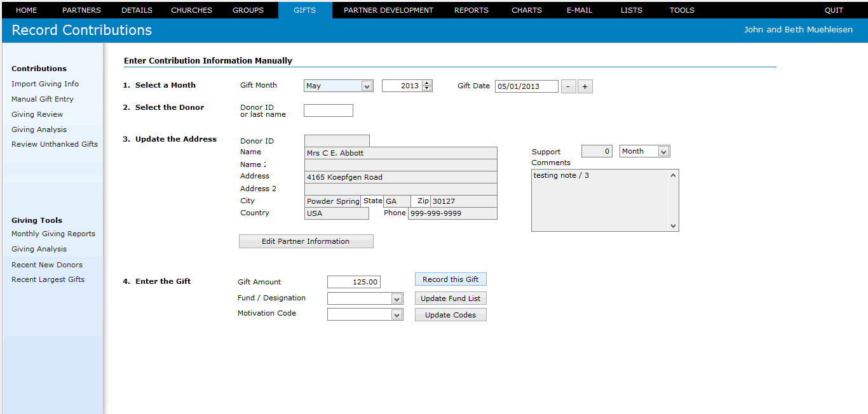868x414 pixels.
Task: Open the REPORTS menu
Action: (x=471, y=10)
